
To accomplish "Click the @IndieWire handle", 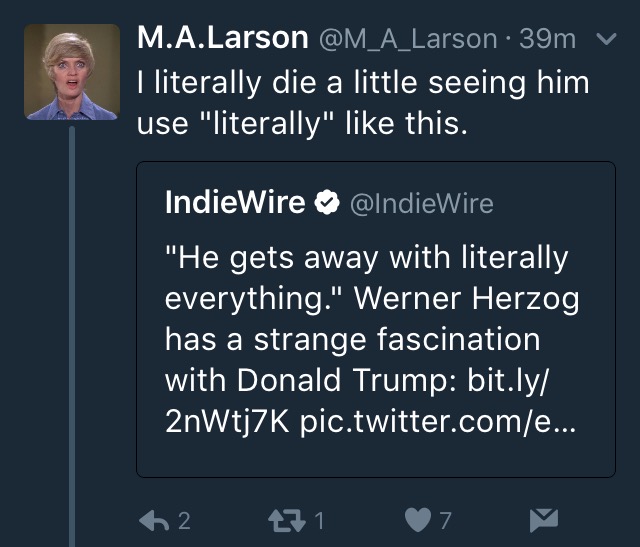I will [x=420, y=204].
